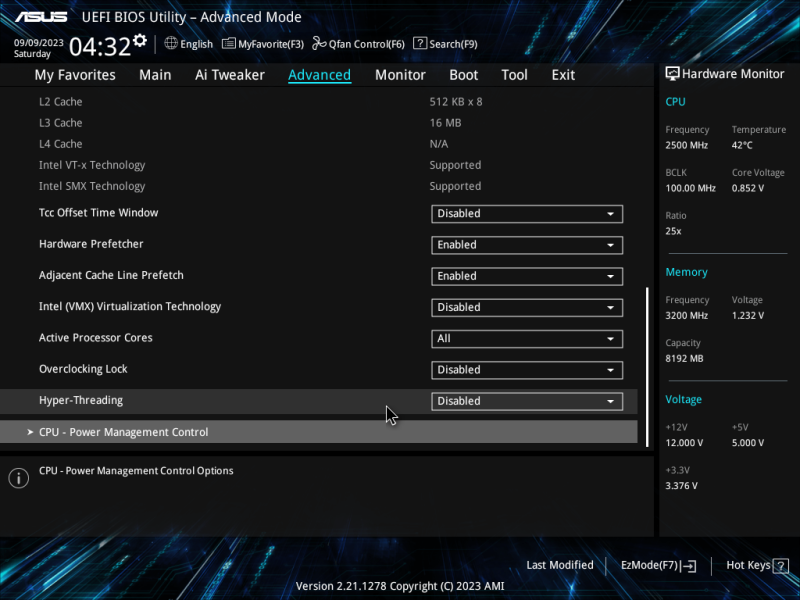This screenshot has height=600, width=800.
Task: Switch to Monitor tab
Action: [400, 75]
